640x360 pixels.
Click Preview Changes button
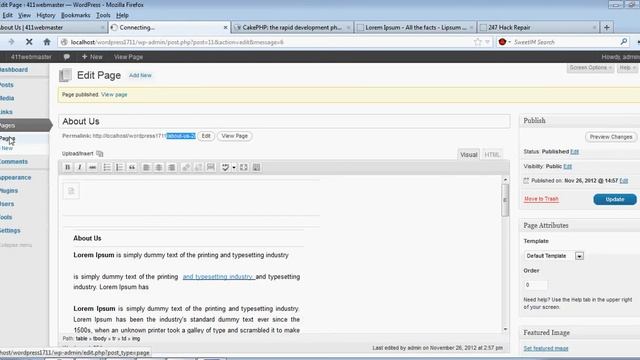[611, 137]
